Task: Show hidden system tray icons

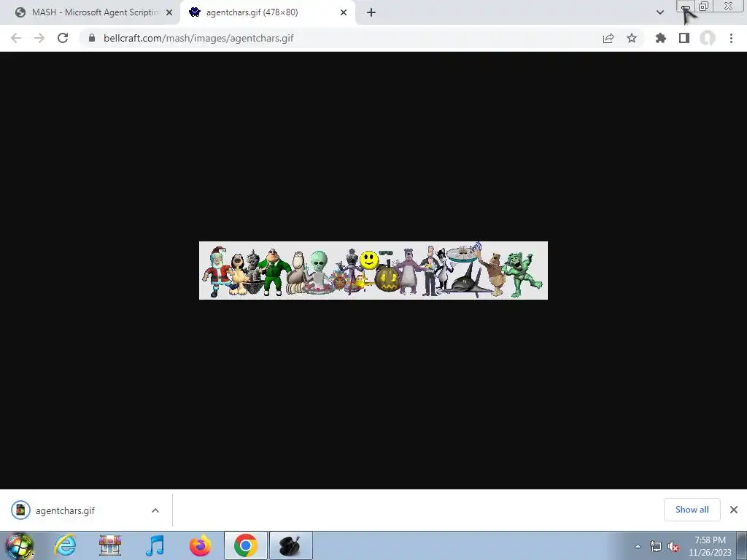Action: pyautogui.click(x=638, y=546)
